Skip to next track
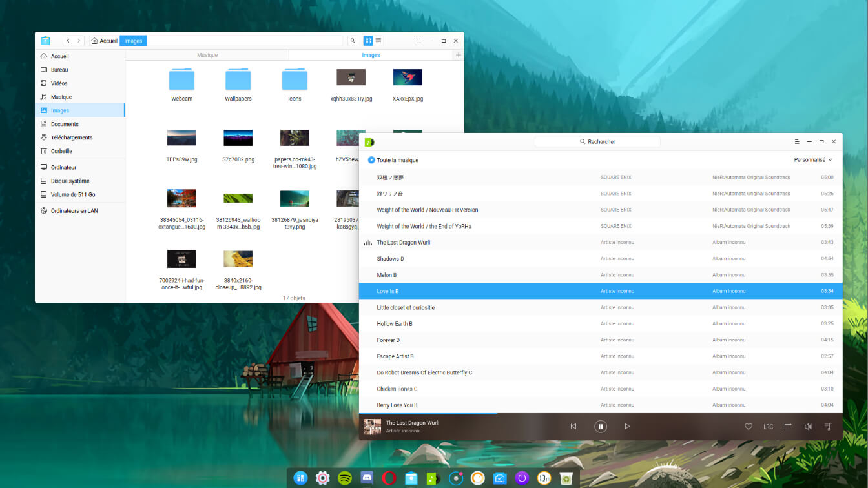868x488 pixels. 628,427
